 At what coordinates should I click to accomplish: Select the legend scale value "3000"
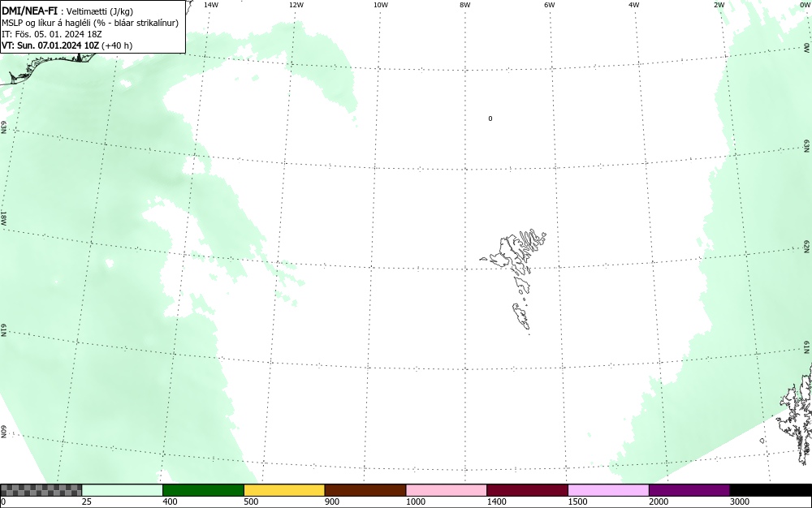(740, 502)
